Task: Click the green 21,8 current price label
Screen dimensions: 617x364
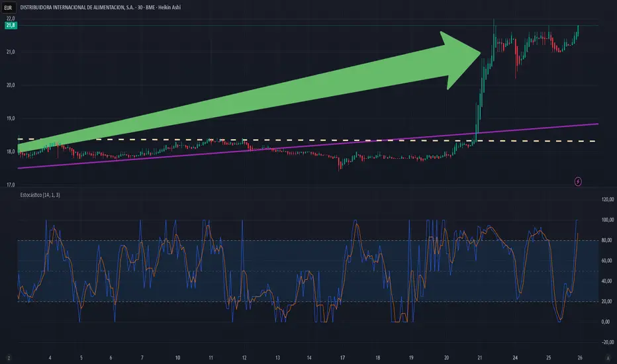Action: [11, 25]
